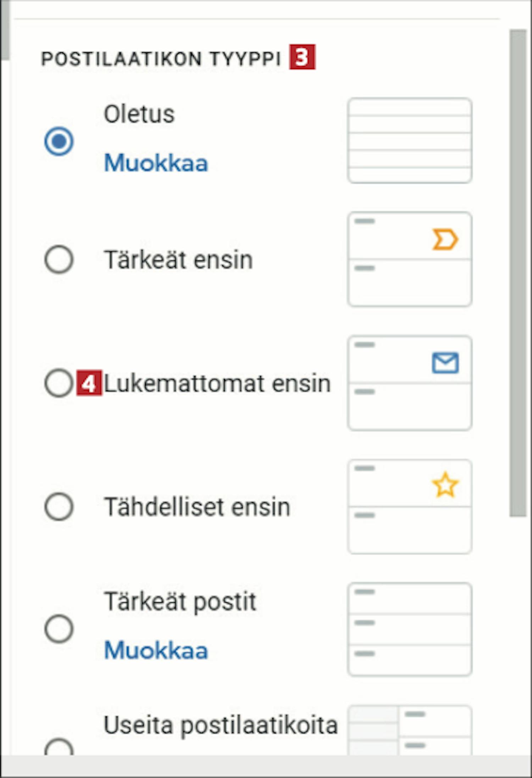This screenshot has width=532, height=778.
Task: Select the Oletus radio button
Action: click(x=59, y=141)
